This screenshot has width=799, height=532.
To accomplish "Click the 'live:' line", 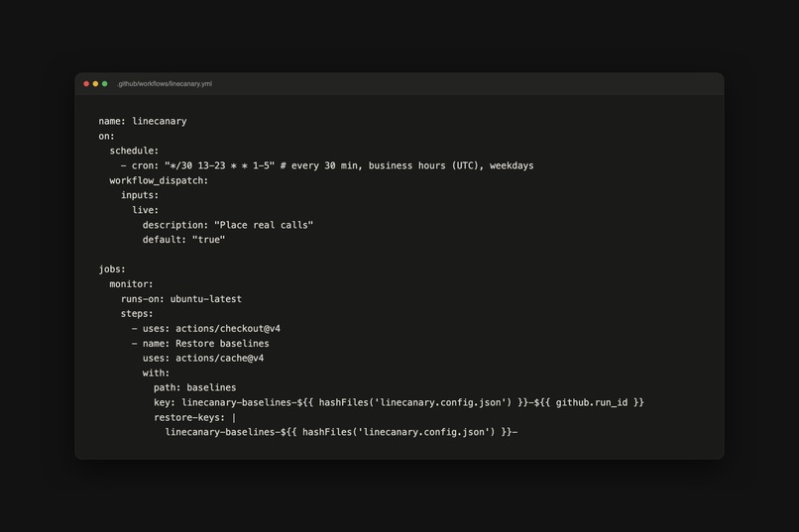I will click(145, 210).
